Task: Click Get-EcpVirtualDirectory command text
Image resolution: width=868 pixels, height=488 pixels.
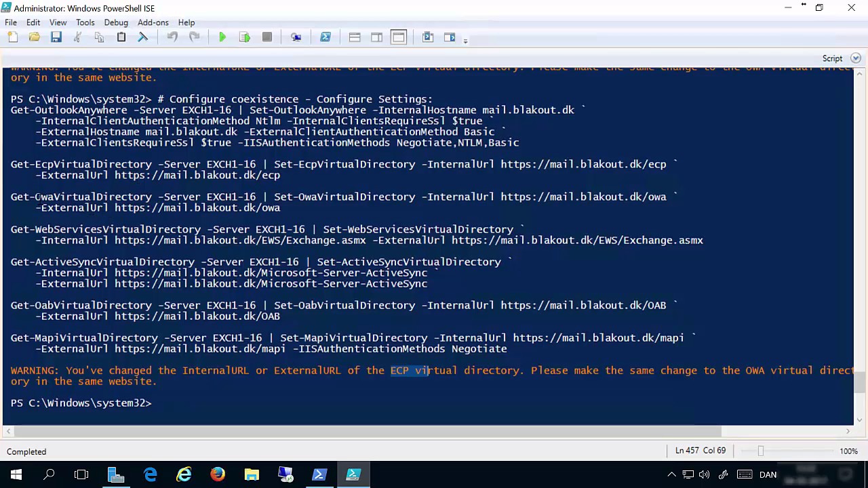Action: coord(81,164)
